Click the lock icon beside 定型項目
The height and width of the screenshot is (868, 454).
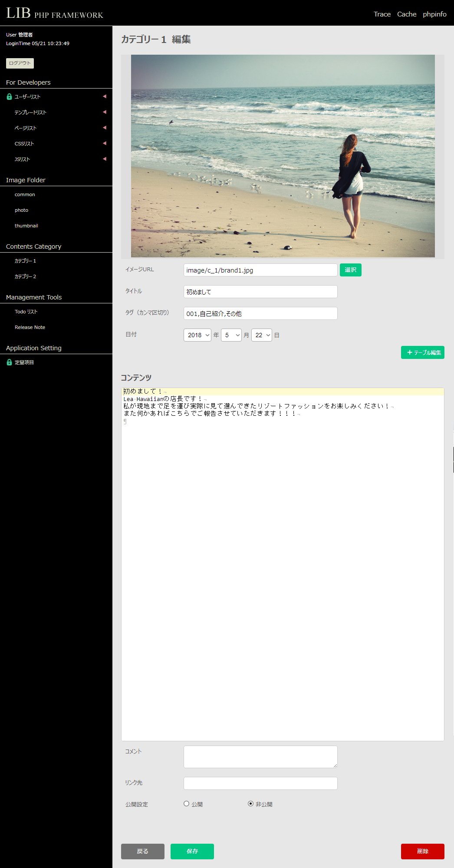9,362
